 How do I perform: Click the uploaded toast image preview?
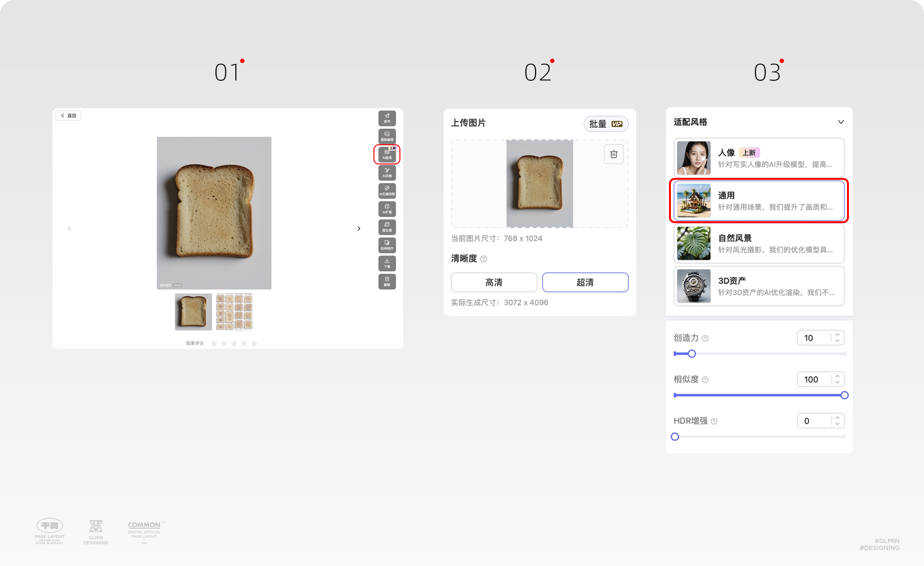point(539,184)
